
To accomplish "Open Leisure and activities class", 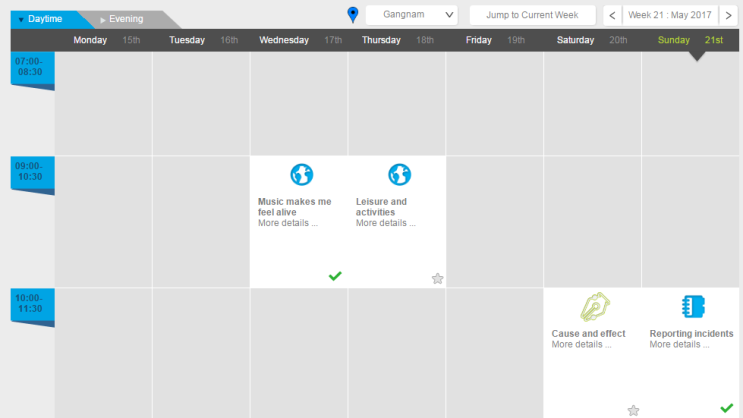I will click(x=381, y=207).
